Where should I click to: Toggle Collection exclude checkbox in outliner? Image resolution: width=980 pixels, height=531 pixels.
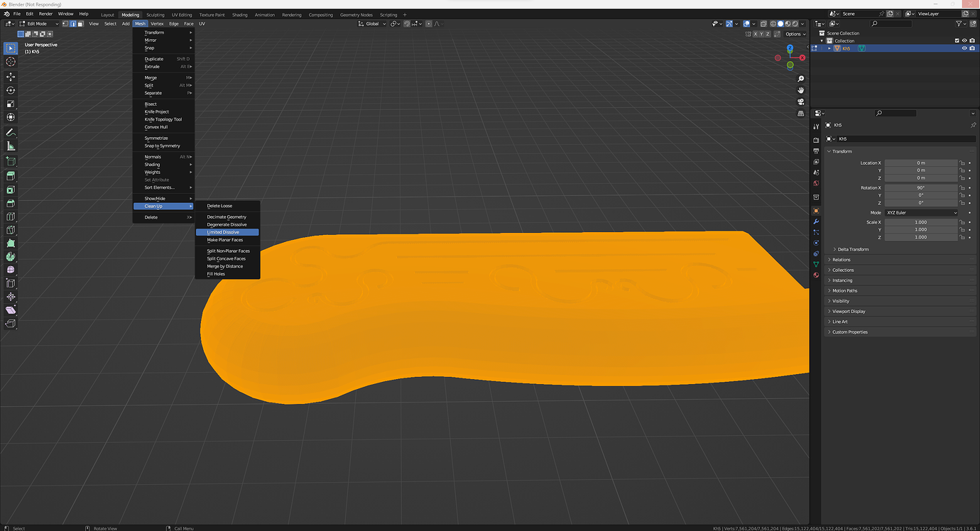tap(957, 40)
